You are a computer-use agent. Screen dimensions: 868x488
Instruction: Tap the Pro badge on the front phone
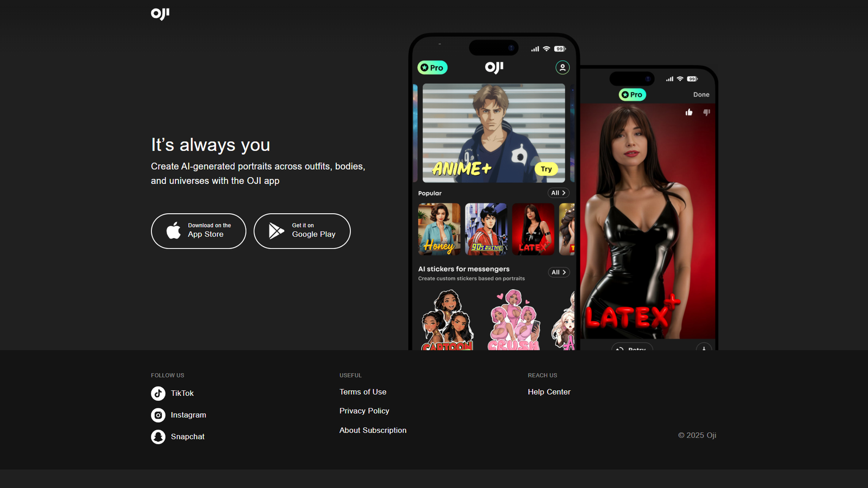pos(432,68)
